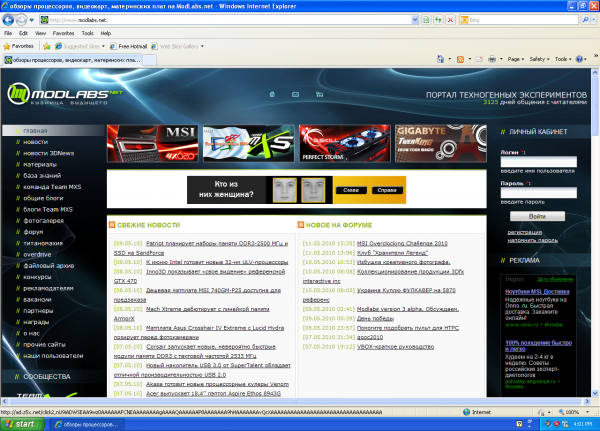Expand the Suggested Sites dropdown
Screen dimensions: 600x431
(x=103, y=46)
